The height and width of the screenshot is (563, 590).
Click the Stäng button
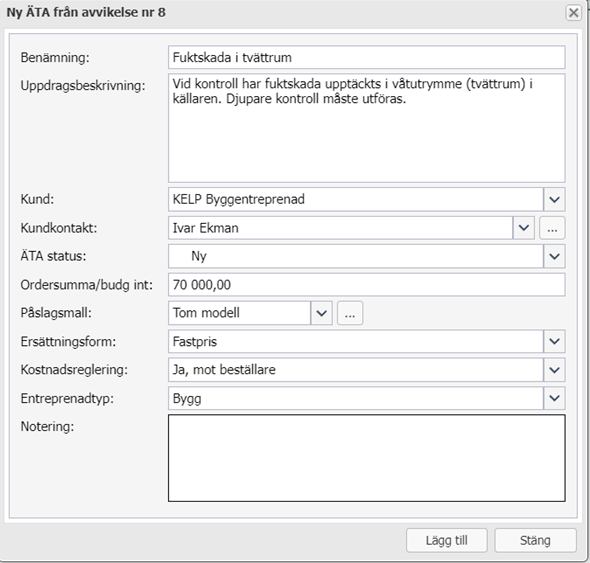click(x=535, y=540)
